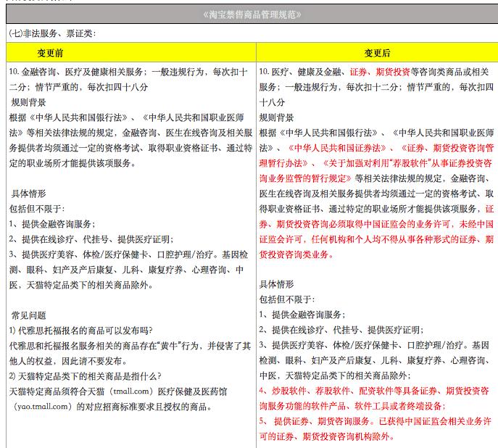
Task: Click left column item 1、提供金融咨询服务
Action: 52,224
